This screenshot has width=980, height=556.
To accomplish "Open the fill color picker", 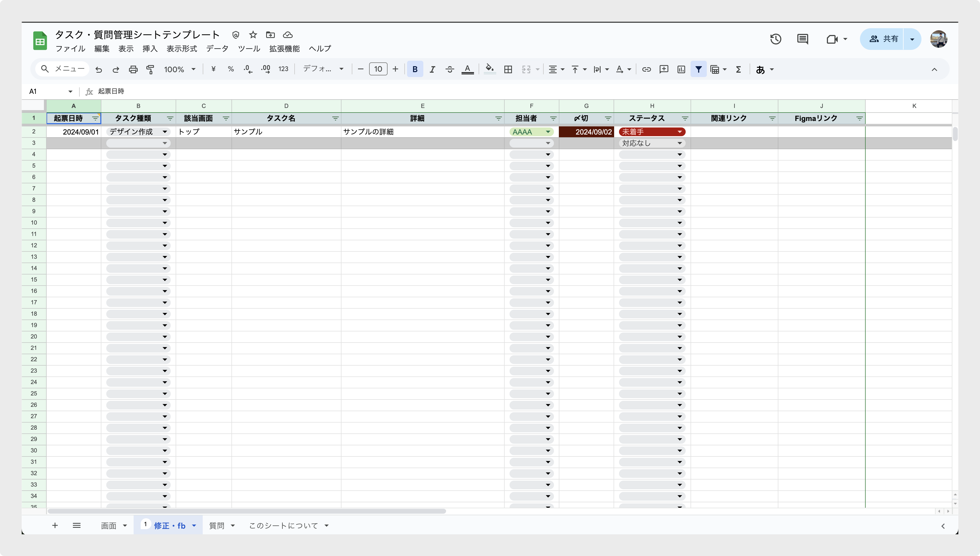I will coord(490,69).
